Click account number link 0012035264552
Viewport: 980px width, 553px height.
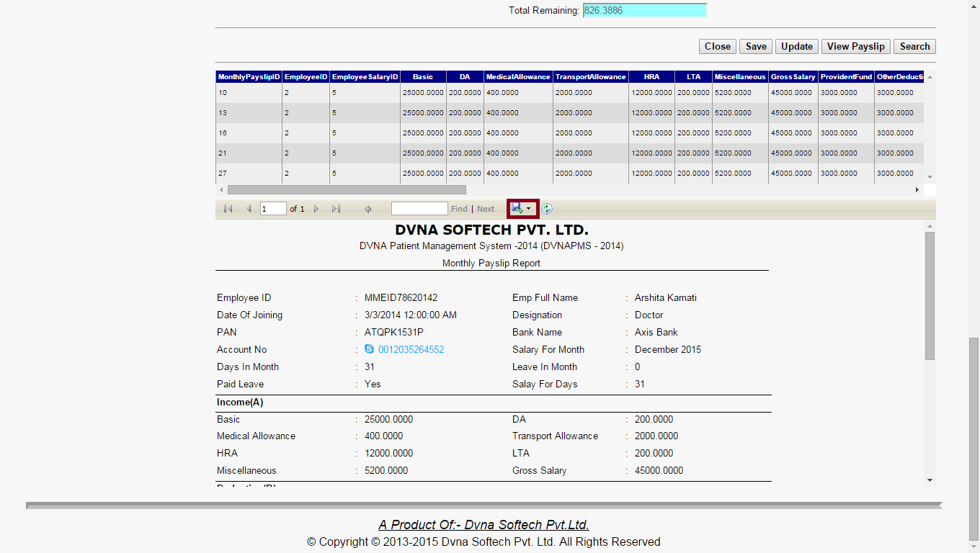tap(411, 349)
